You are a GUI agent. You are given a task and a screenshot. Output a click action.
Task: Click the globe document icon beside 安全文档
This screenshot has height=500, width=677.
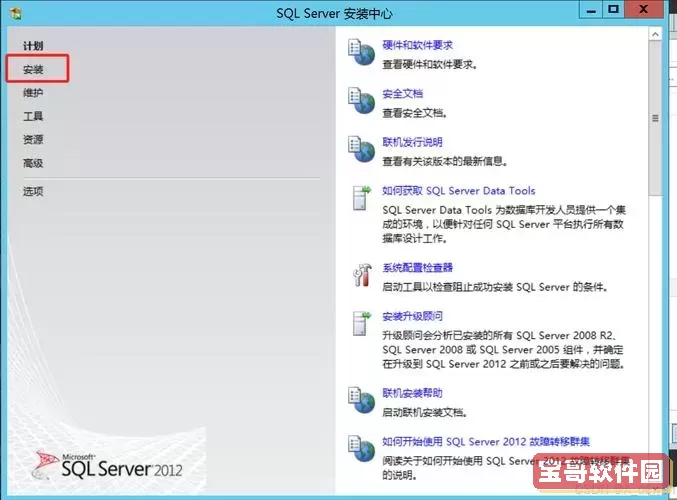[x=361, y=101]
